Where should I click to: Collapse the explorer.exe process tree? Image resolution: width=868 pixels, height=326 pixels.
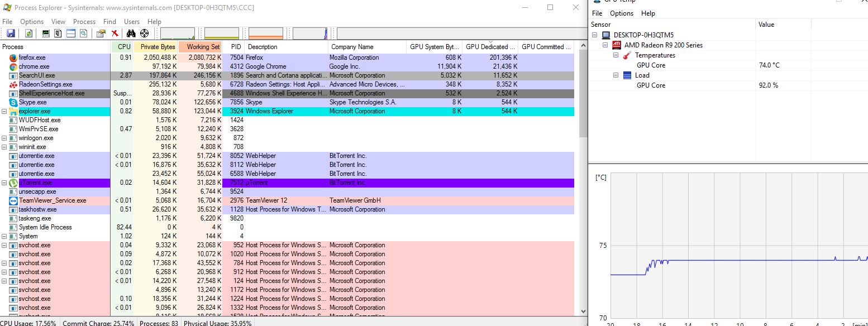4,111
